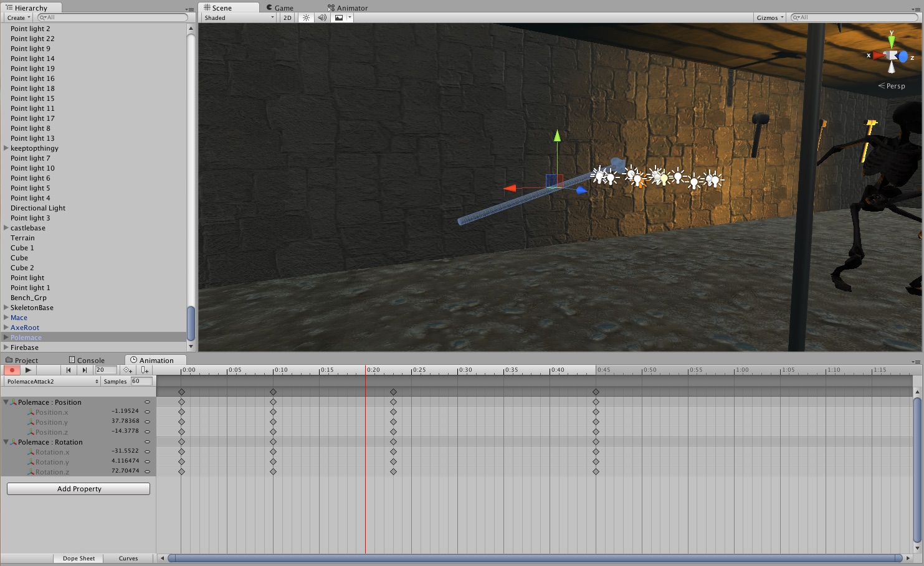Screen dimensions: 924x566
Task: Click the Add Property button
Action: [79, 489]
